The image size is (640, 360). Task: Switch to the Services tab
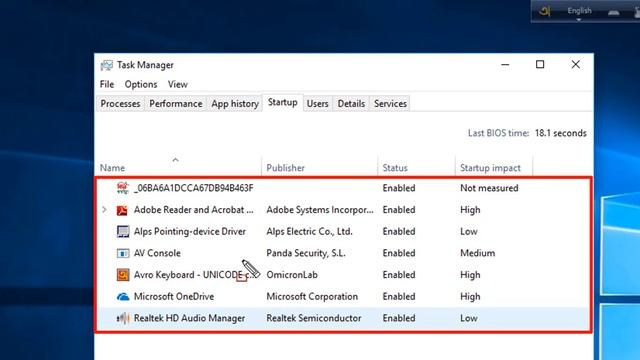point(390,104)
